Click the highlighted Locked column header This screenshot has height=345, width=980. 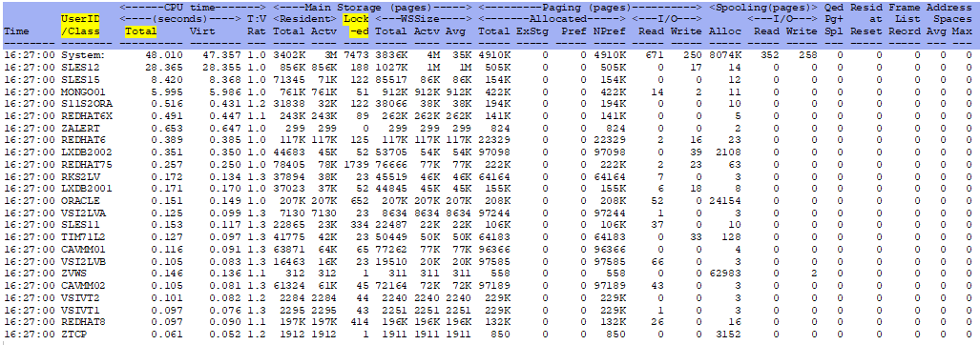click(360, 25)
